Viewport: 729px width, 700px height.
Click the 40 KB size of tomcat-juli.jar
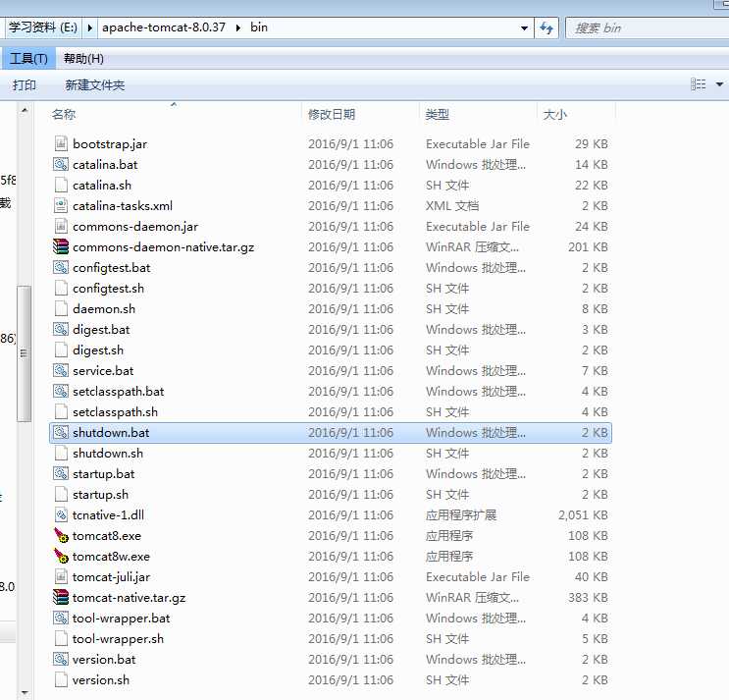coord(592,576)
